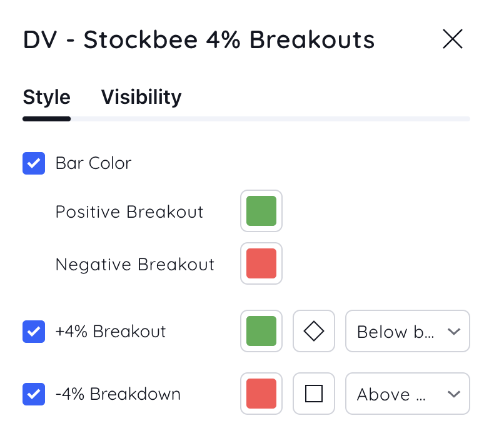The width and height of the screenshot is (494, 448).
Task: Disable the +4% Breakout checkbox
Action: (x=34, y=332)
